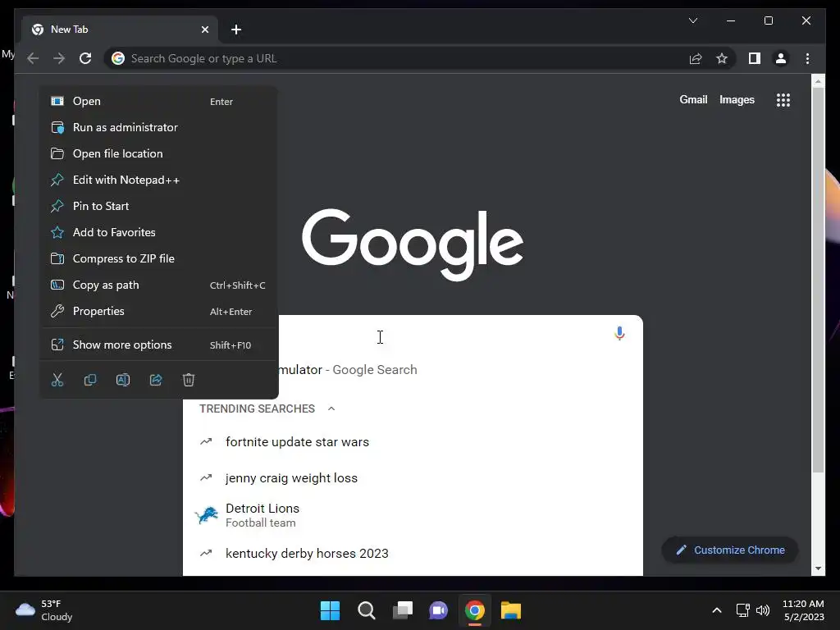The image size is (840, 630).
Task: Click the Rename icon in context menu
Action: 123,380
